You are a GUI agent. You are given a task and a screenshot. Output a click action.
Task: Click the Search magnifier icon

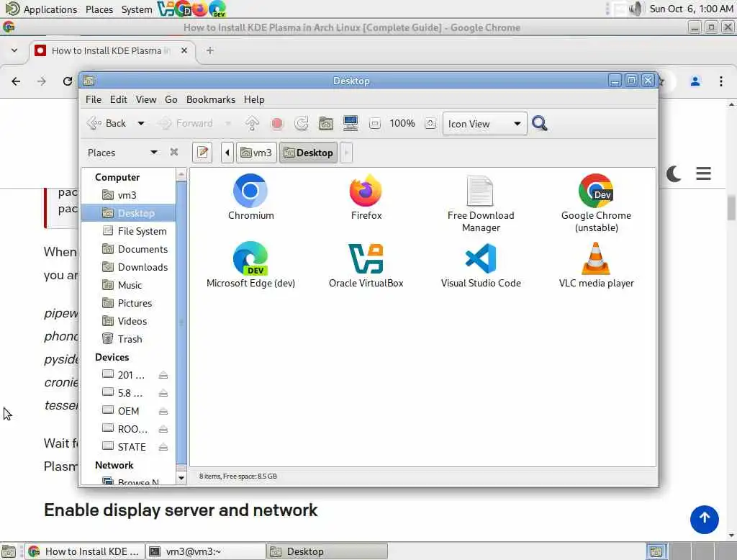(x=540, y=124)
